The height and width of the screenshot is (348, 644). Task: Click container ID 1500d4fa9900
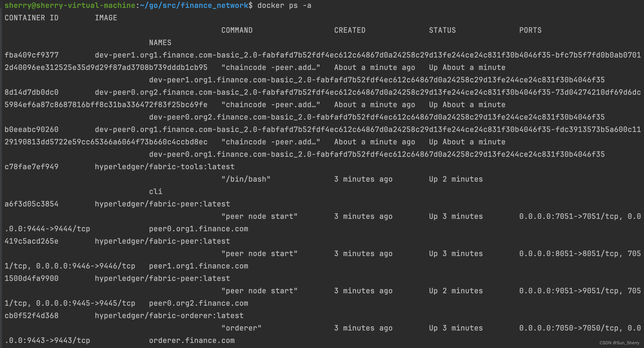coord(32,279)
